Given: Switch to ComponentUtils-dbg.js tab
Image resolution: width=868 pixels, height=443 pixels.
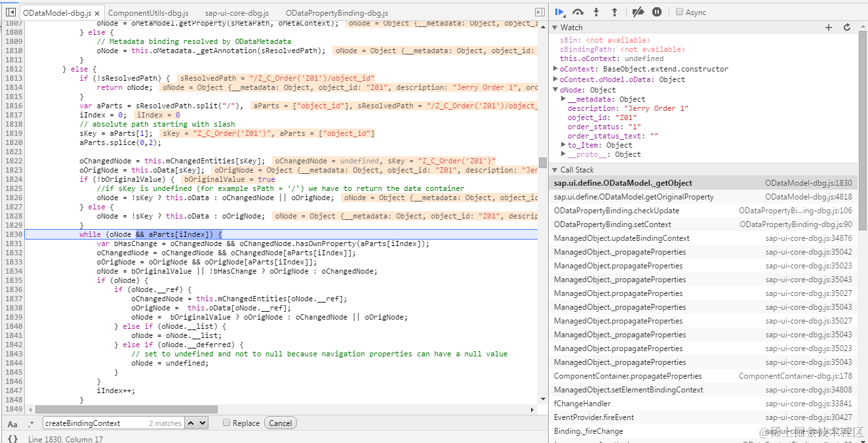Looking at the screenshot, I should 148,13.
